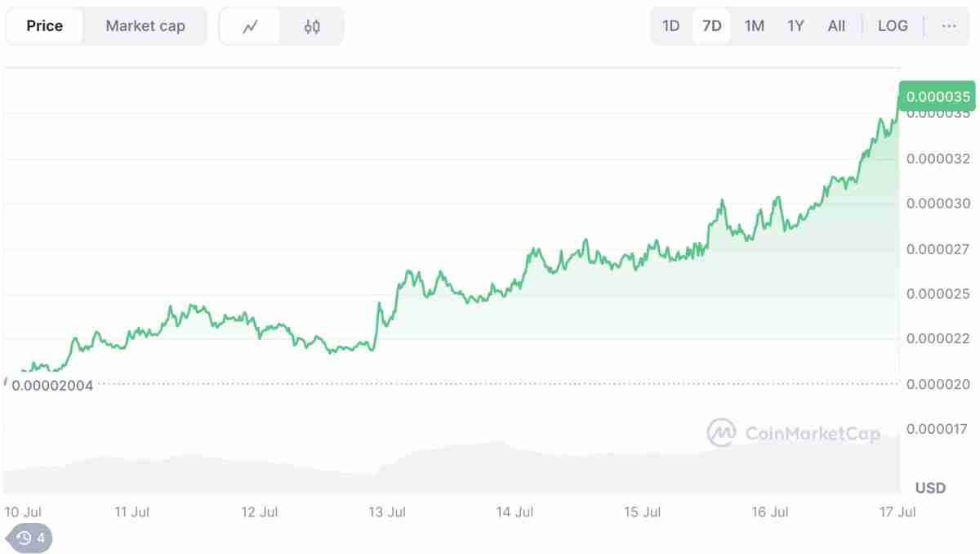Switch to the 1M timeframe
This screenshot has height=554, width=980.
point(754,25)
